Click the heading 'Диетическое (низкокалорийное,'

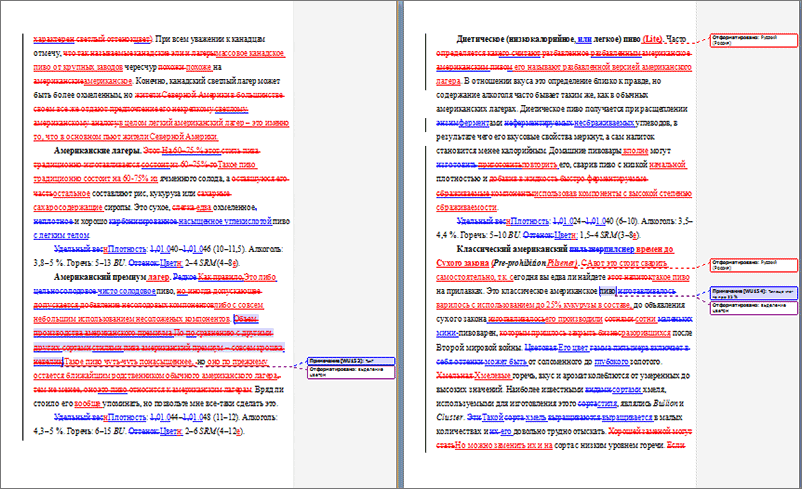[516, 39]
